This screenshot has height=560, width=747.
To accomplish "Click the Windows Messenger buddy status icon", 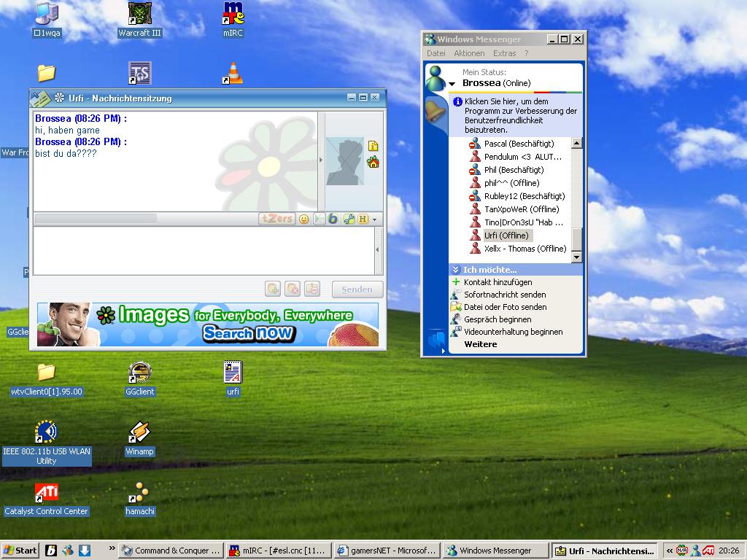I will pyautogui.click(x=436, y=78).
